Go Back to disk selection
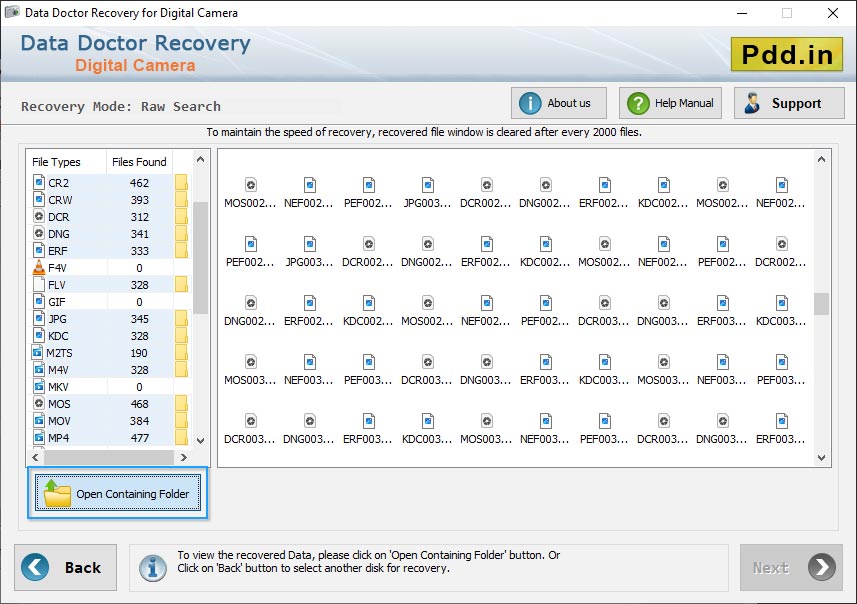 (66, 567)
